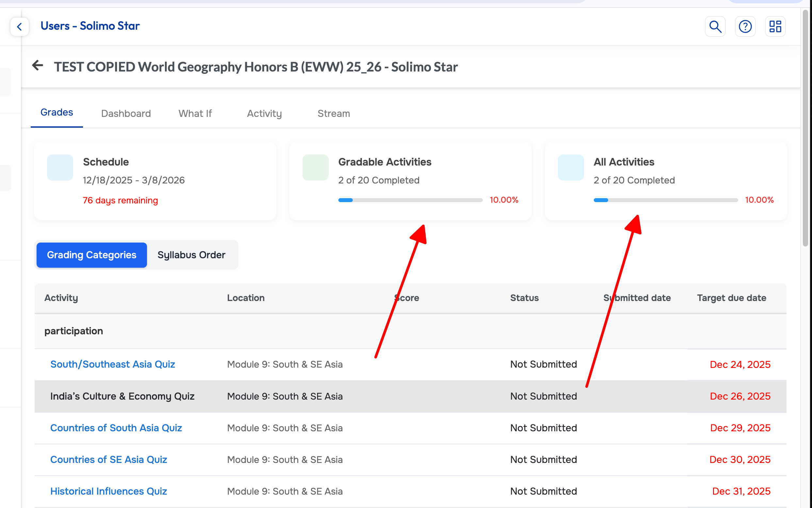Click the All Activities card icon
This screenshot has height=508, width=812.
(x=571, y=167)
